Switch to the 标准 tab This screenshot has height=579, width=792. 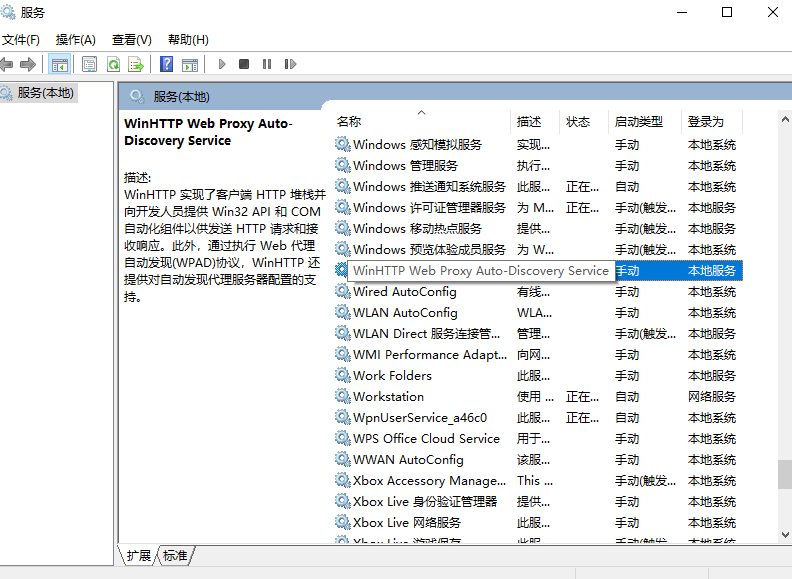tap(175, 555)
